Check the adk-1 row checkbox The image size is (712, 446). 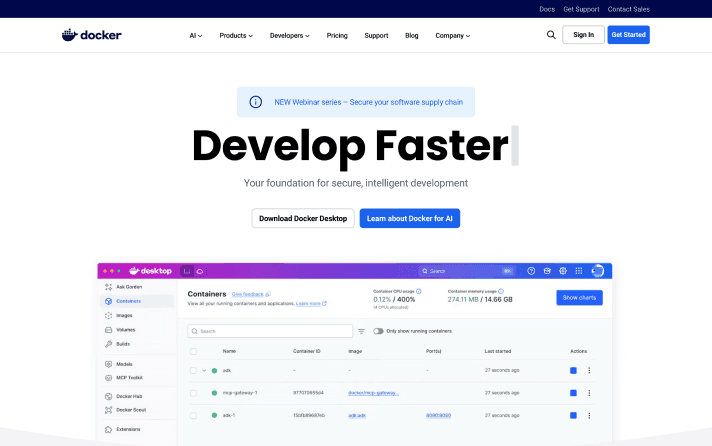click(193, 416)
